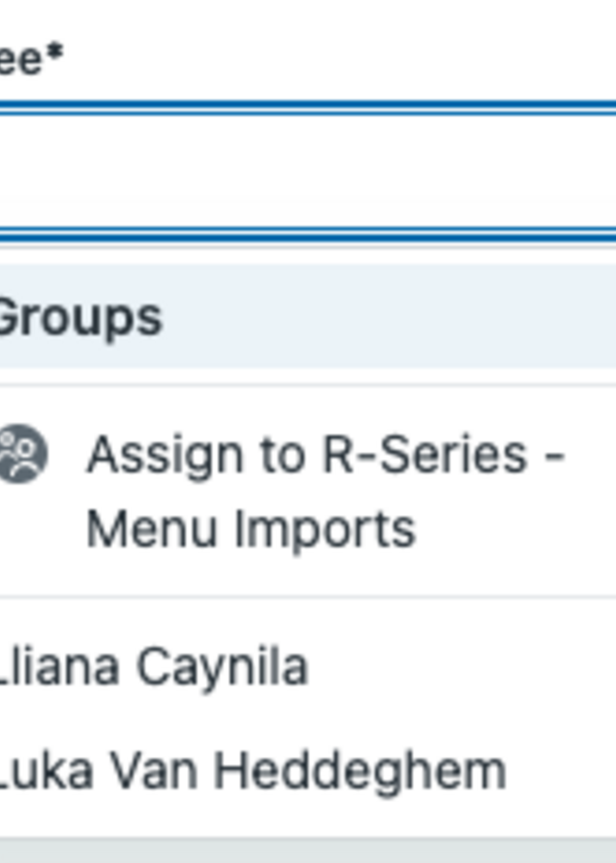The width and height of the screenshot is (616, 863).
Task: Select Liana Caynila as assignee
Action: [x=154, y=667]
